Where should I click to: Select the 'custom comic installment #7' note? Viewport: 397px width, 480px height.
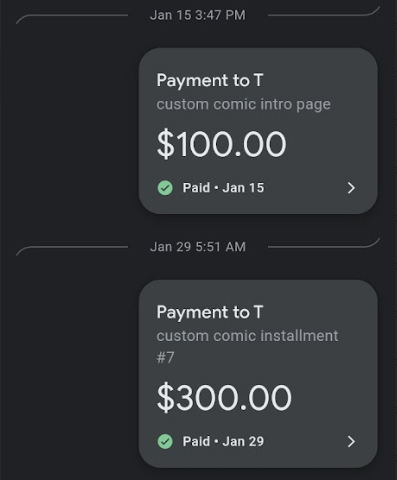tap(247, 347)
